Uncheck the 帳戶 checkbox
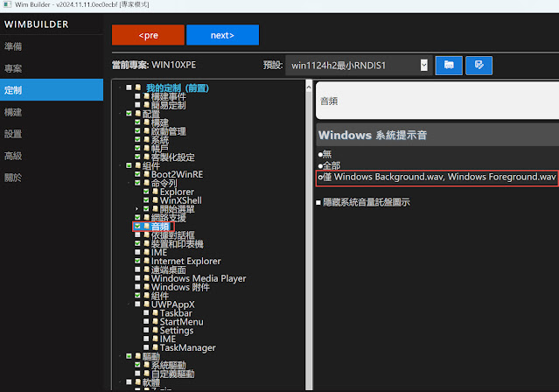Screen dimensions: 559x392 (x=137, y=148)
